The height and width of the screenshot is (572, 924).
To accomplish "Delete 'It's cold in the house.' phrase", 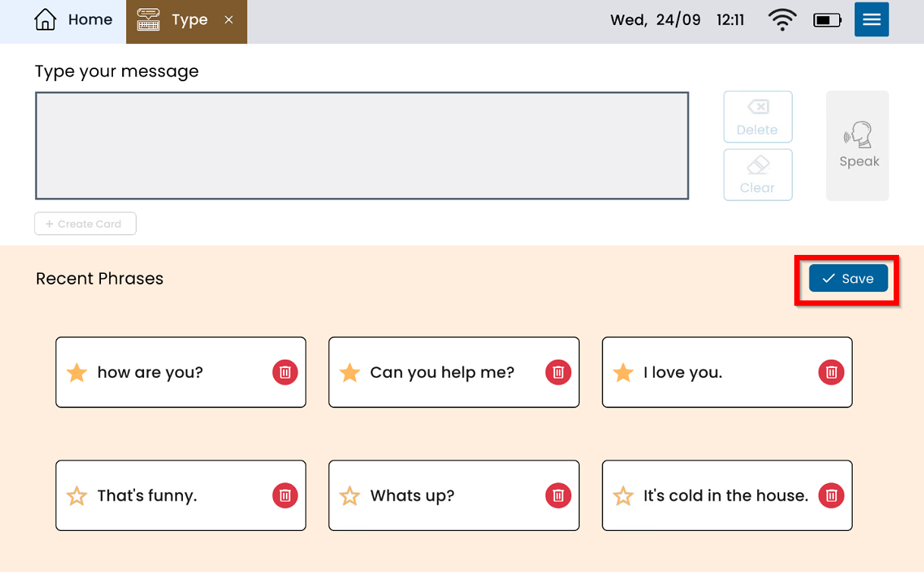I will coord(831,495).
